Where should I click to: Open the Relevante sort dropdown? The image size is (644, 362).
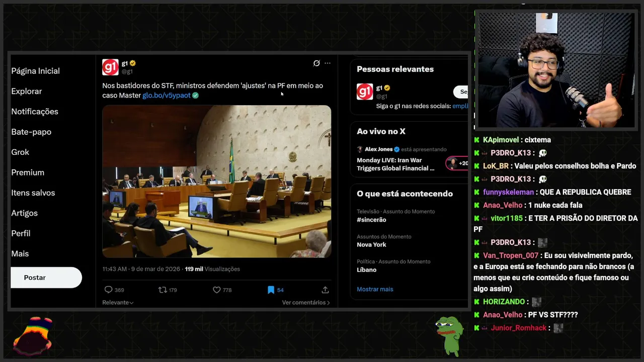pyautogui.click(x=118, y=302)
